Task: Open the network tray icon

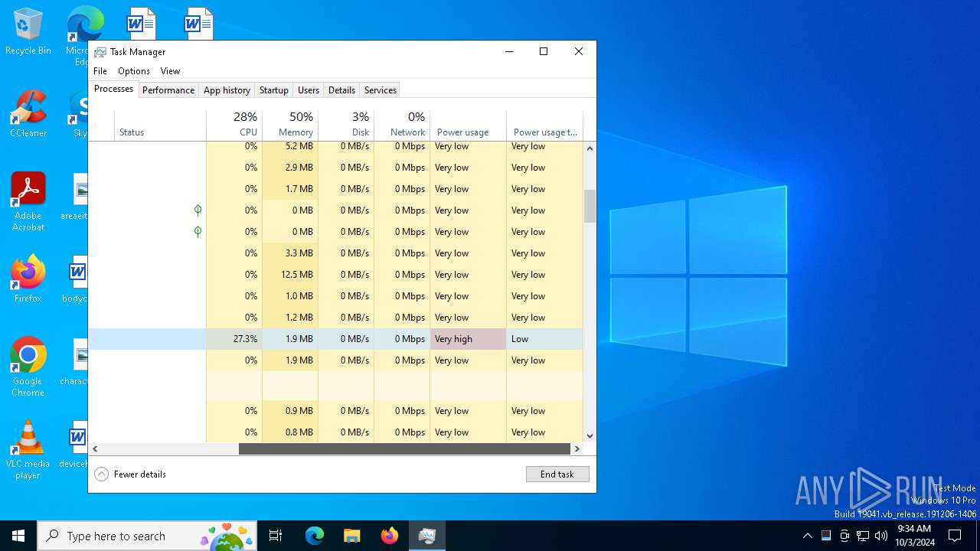Action: tap(863, 536)
